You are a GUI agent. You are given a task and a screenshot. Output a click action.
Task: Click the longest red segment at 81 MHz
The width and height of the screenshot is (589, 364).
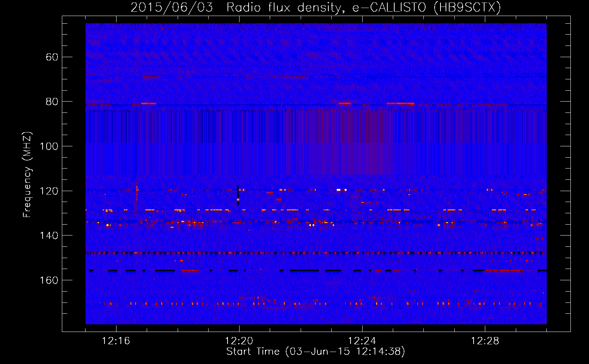point(400,103)
